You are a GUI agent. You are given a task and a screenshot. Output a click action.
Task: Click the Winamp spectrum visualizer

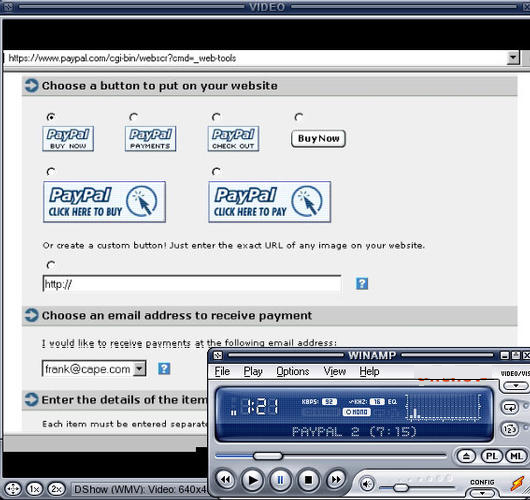pos(443,408)
